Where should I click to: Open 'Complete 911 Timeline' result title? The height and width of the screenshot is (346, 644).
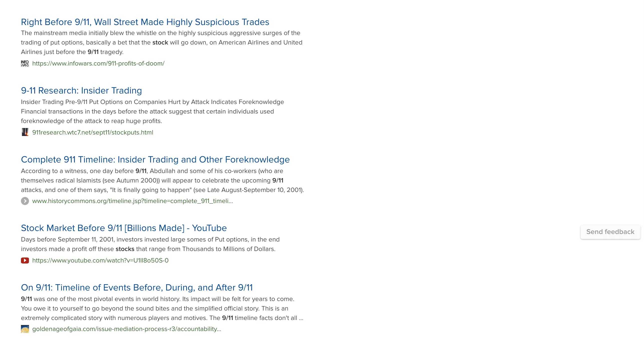(x=155, y=159)
